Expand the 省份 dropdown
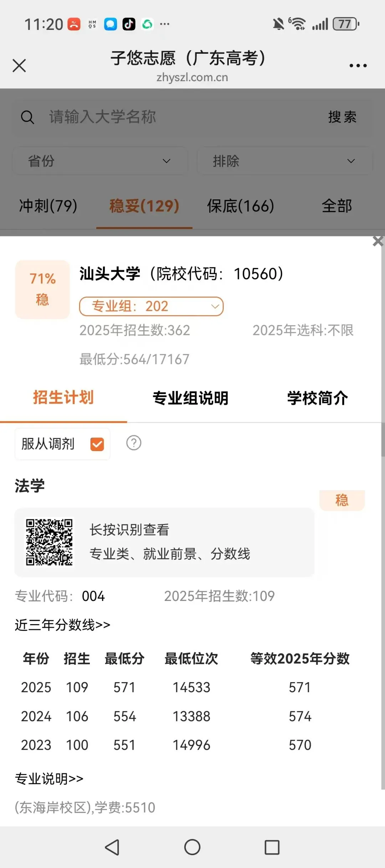 coord(100,161)
